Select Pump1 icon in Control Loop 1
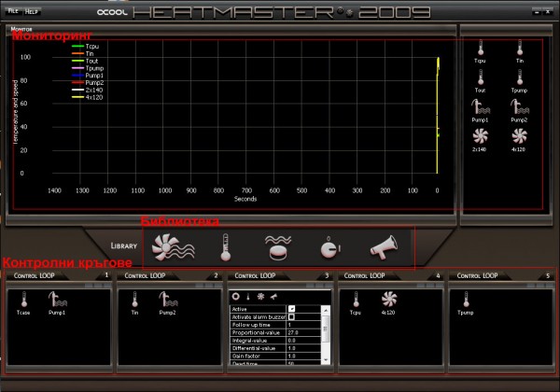 [57, 300]
